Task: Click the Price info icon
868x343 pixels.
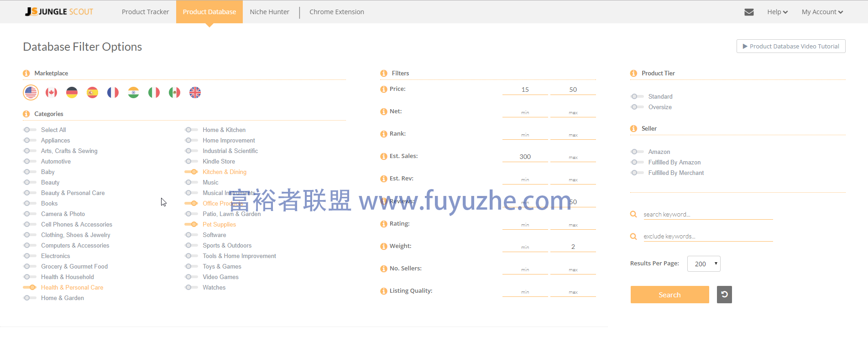Action: point(384,89)
